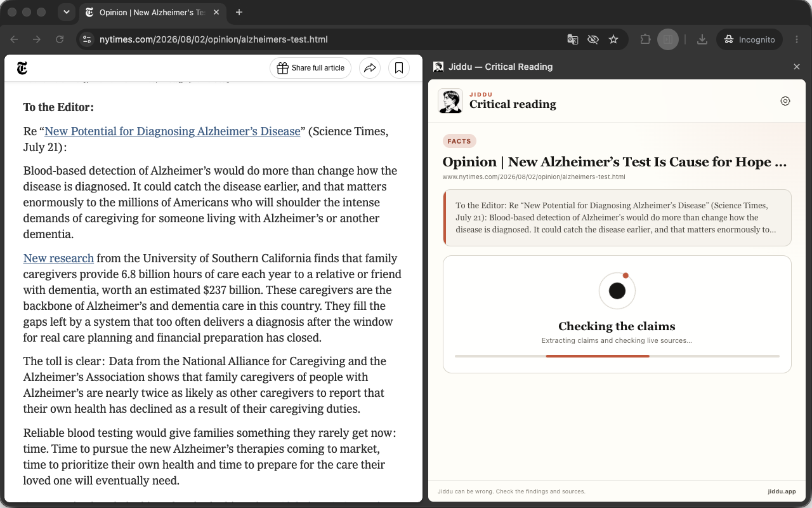The height and width of the screenshot is (508, 812).
Task: Star this page as a bookmark
Action: (x=613, y=39)
